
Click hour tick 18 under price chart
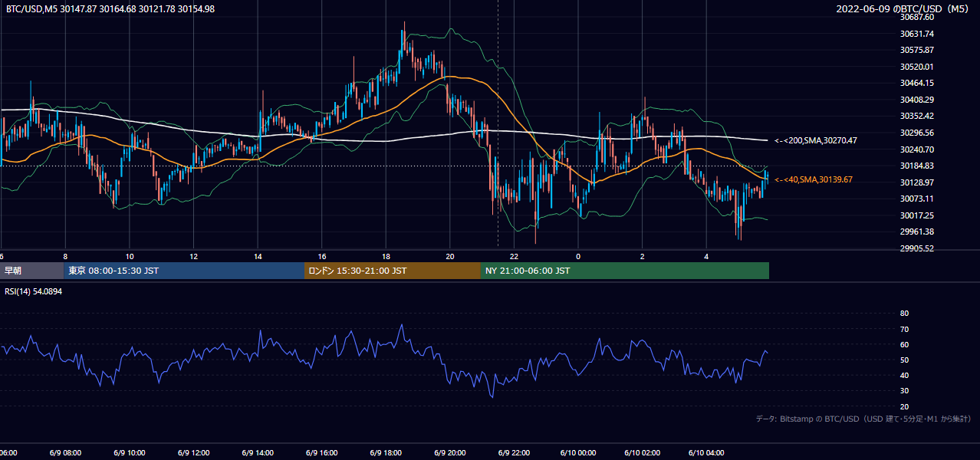click(x=386, y=257)
